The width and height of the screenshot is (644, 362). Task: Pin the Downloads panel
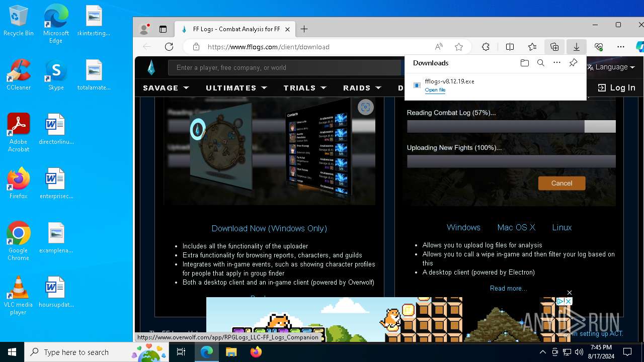tap(573, 63)
